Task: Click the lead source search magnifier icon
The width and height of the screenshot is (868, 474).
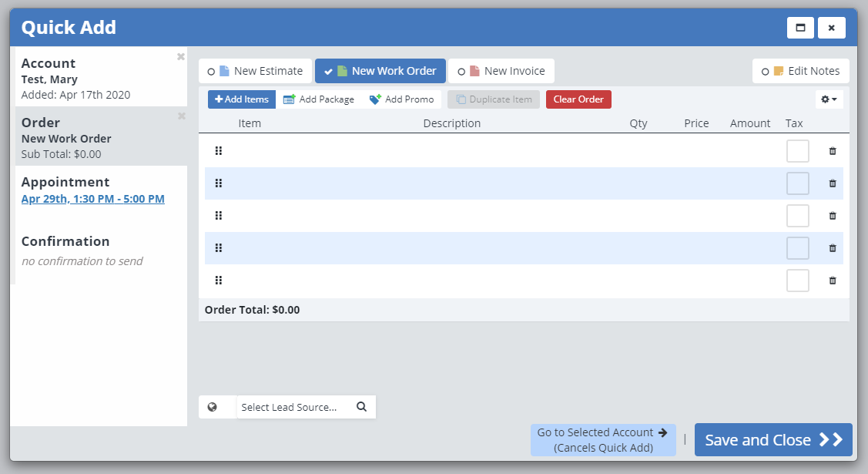Action: click(361, 407)
